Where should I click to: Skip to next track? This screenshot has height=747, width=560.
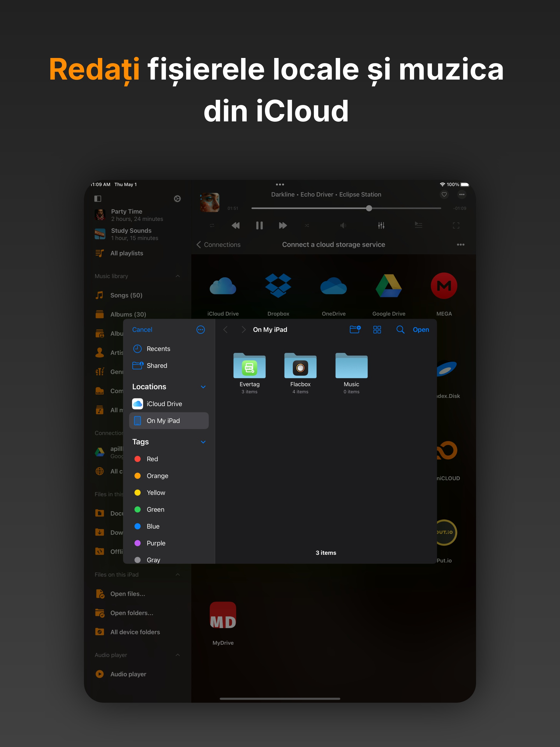coord(283,226)
